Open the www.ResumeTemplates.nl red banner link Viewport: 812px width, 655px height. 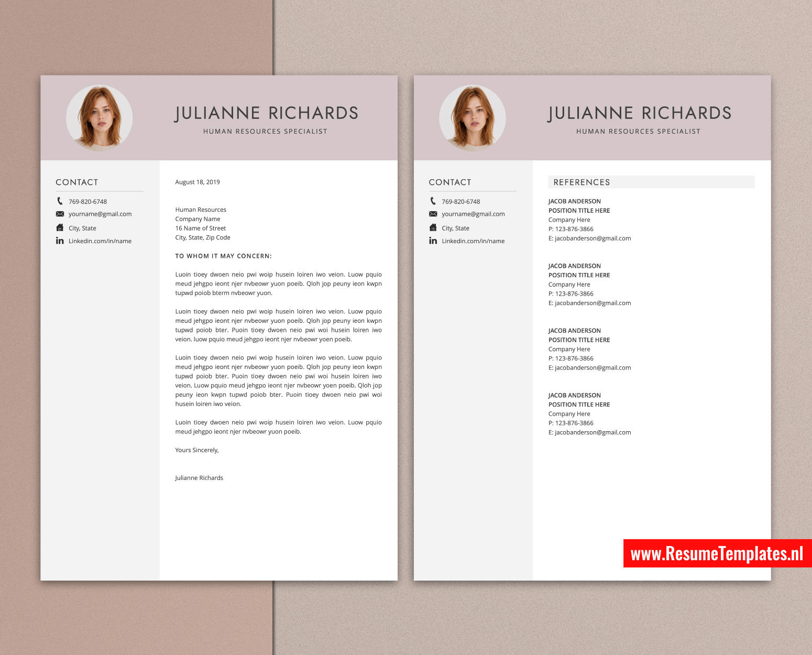[x=717, y=553]
